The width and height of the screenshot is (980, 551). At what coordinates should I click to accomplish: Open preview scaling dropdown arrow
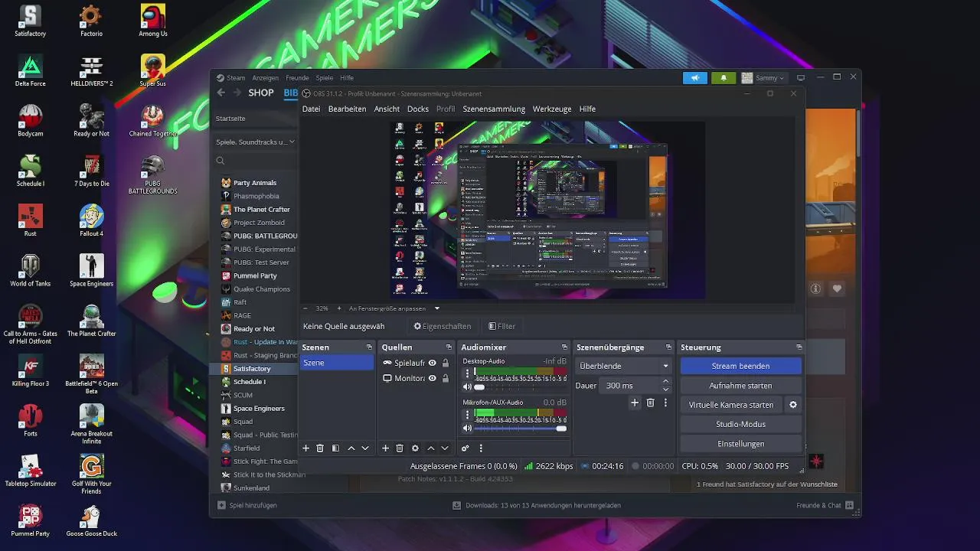tap(437, 308)
